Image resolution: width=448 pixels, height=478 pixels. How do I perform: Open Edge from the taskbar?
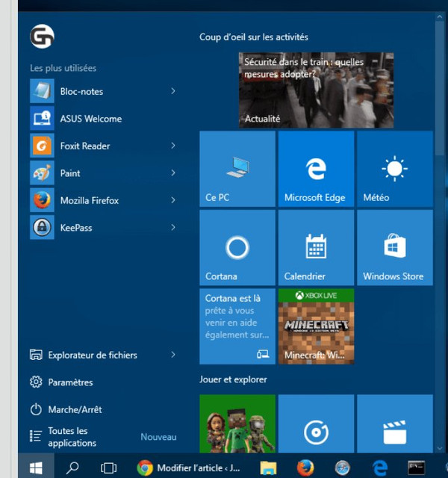pos(380,468)
